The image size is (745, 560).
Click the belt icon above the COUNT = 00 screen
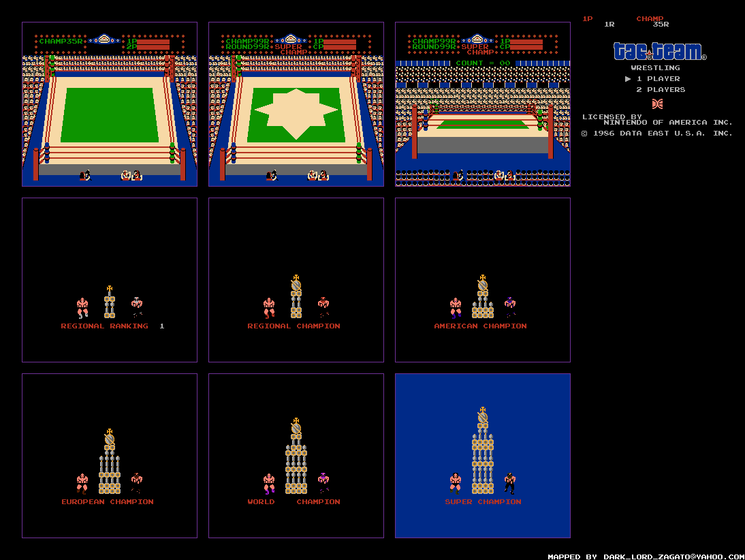(477, 40)
